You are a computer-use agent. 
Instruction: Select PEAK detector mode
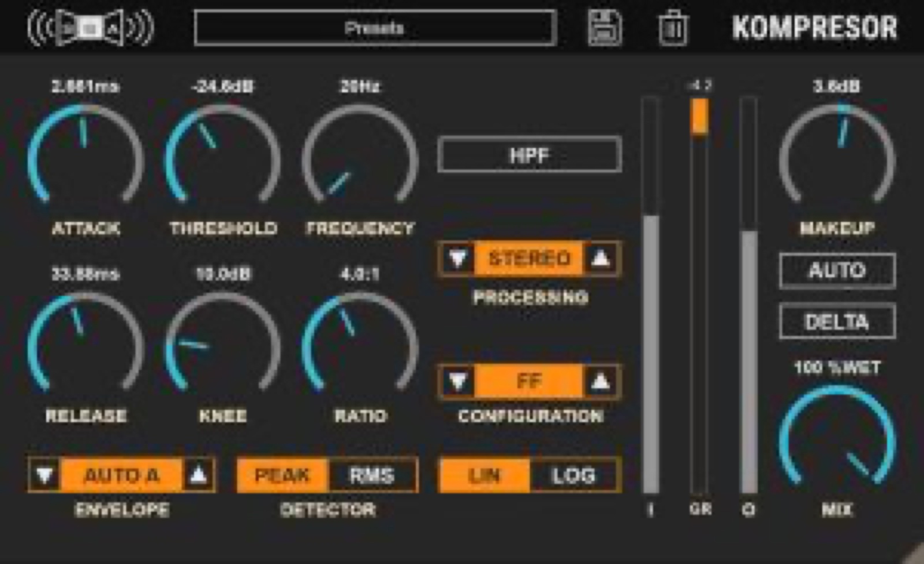coord(282,475)
